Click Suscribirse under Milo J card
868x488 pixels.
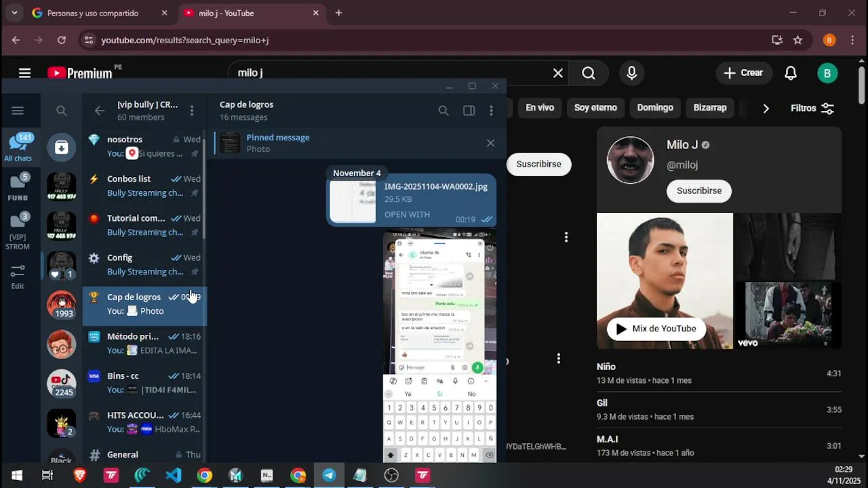(699, 191)
